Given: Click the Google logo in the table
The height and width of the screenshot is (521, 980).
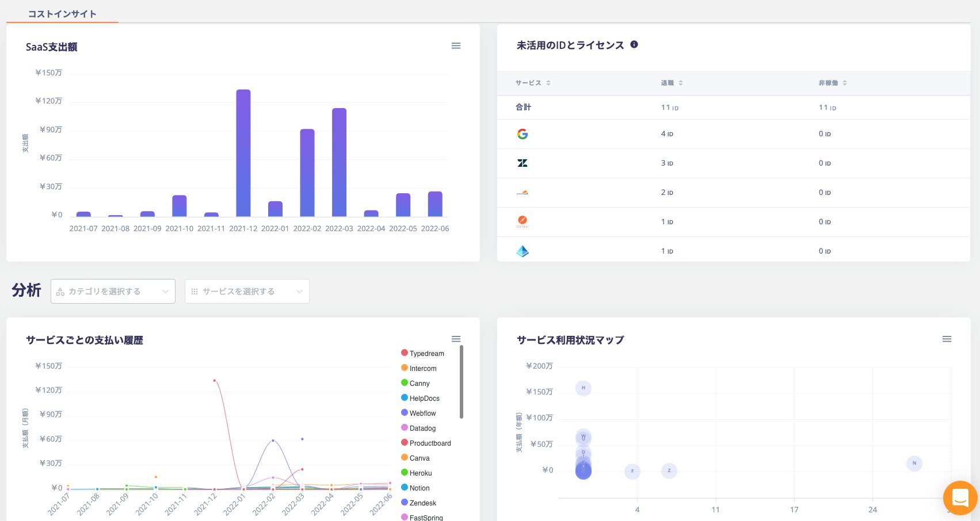Looking at the screenshot, I should click(x=523, y=134).
